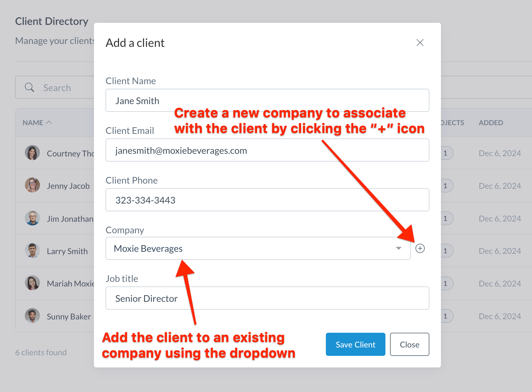The height and width of the screenshot is (392, 532).
Task: Click the search magnifier icon
Action: click(x=29, y=87)
